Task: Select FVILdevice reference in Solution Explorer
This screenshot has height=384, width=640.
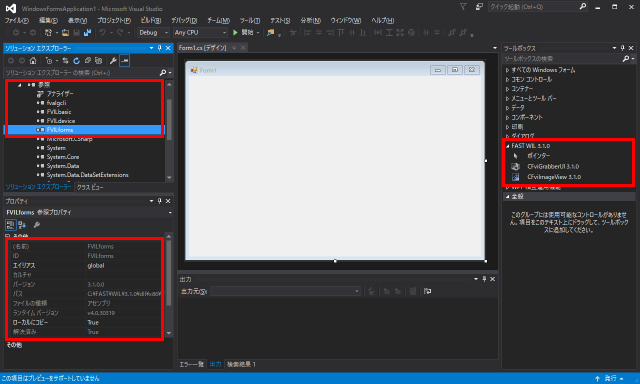Action: click(x=60, y=121)
